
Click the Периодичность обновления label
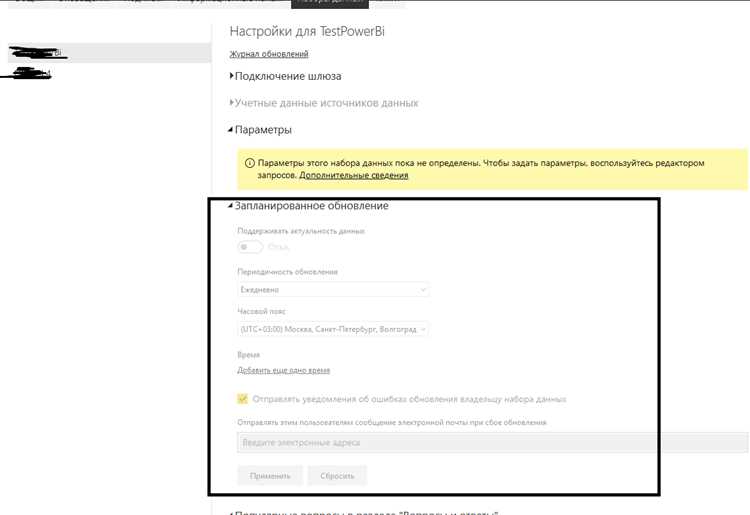tap(287, 272)
